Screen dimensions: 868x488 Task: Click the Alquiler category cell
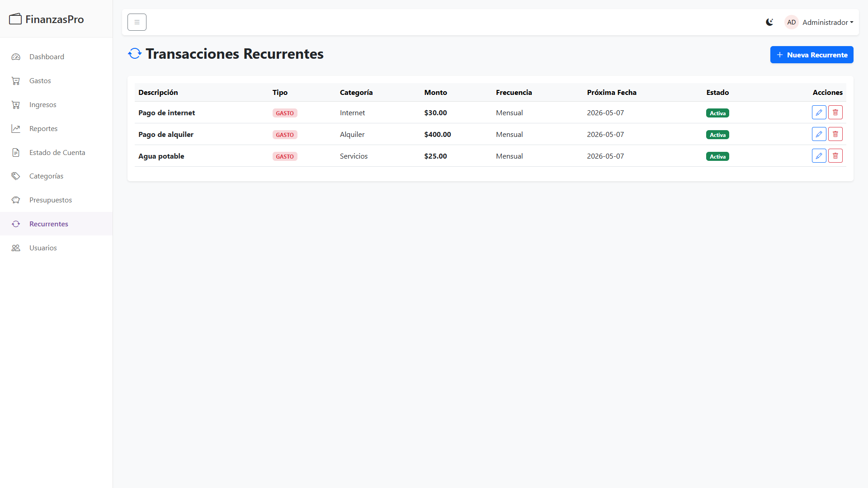tap(352, 134)
